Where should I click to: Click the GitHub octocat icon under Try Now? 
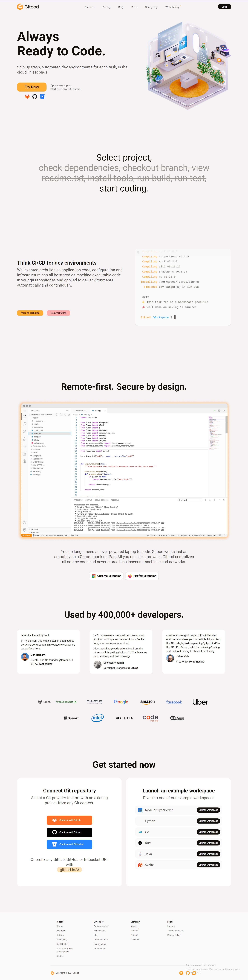(35, 97)
